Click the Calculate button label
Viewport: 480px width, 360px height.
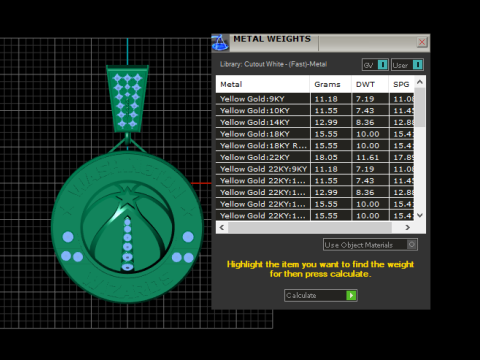click(301, 295)
